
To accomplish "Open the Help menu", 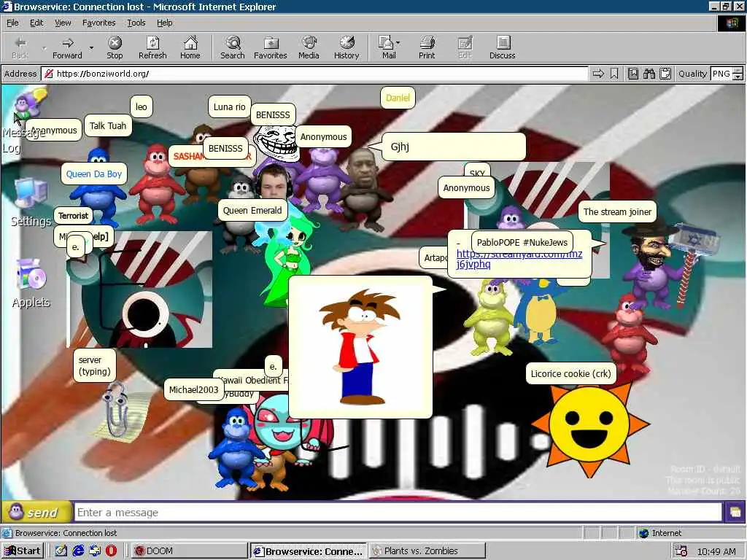I will click(x=164, y=23).
